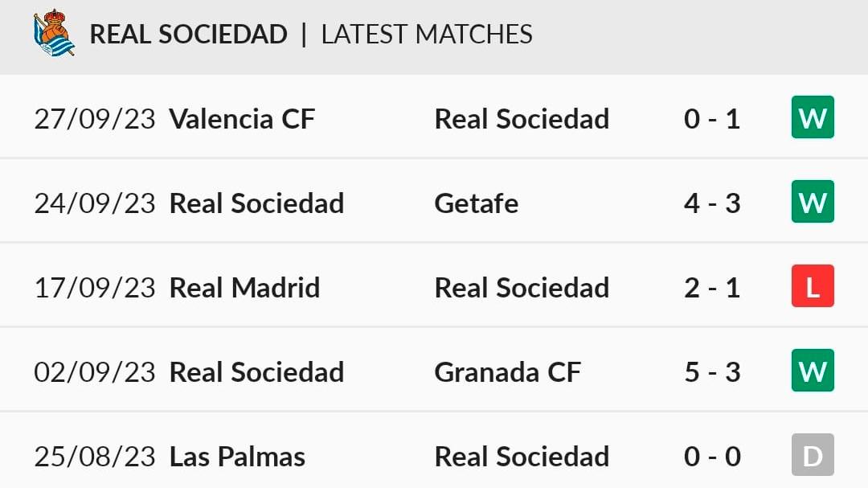
Task: Click the LATEST MATCHES heading
Action: (427, 35)
